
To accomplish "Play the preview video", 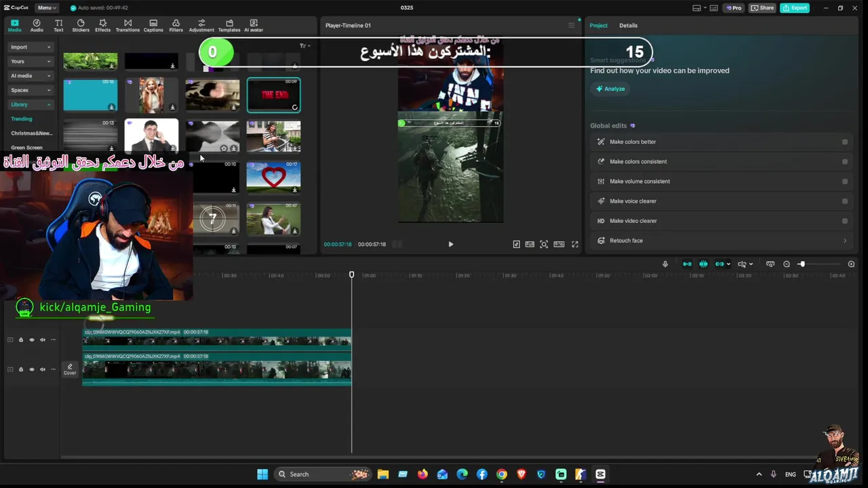I will pos(451,244).
